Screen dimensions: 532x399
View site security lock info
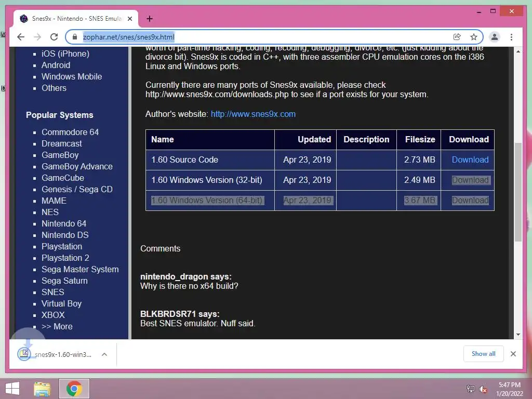(75, 37)
